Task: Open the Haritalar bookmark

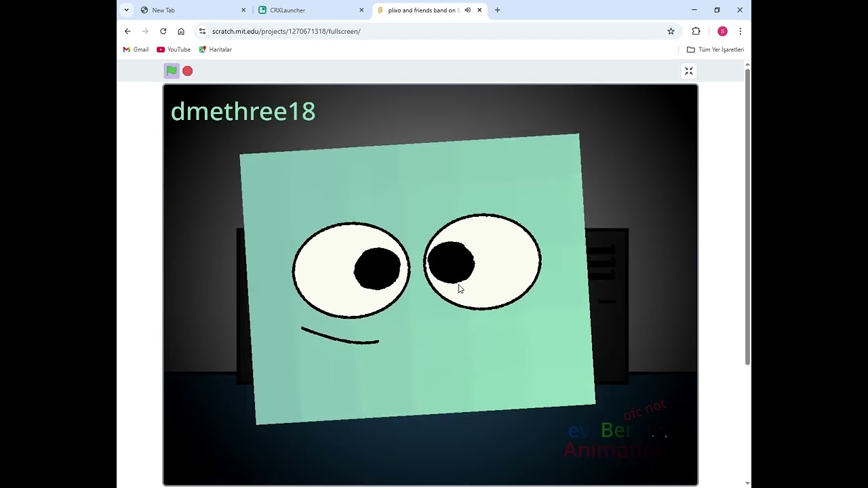Action: coord(216,49)
